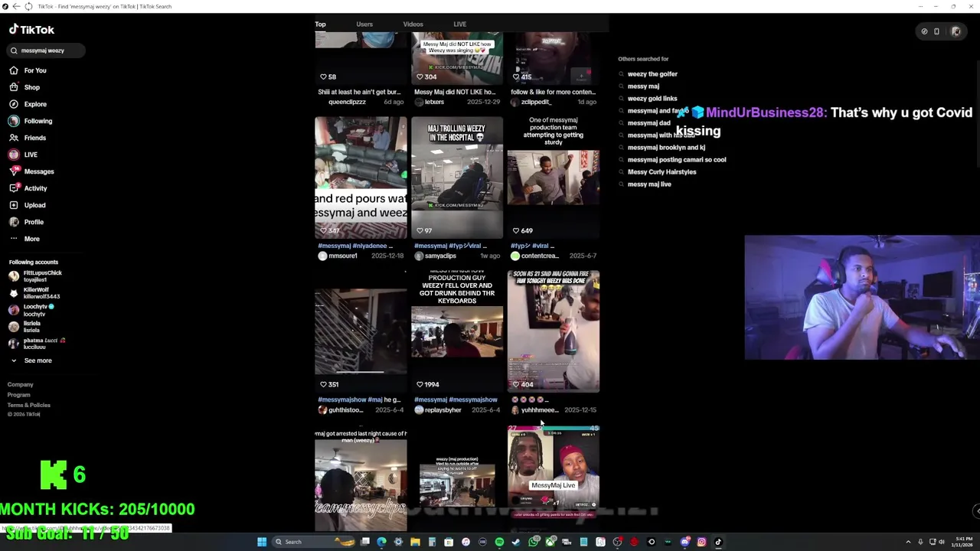
Task: Open 'WEEZY FELL OVER AND GOT DRUNK' video
Action: [x=457, y=331]
